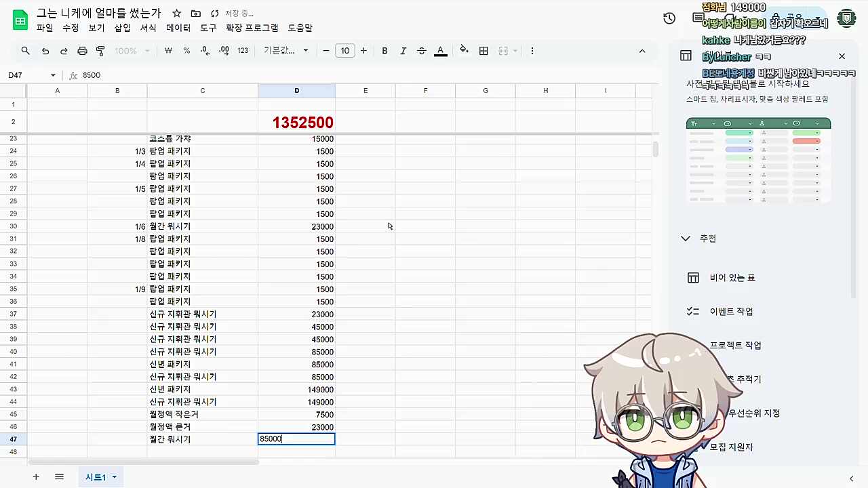Open the fill color bucket
Viewport: 868px width, 488px height.
click(x=464, y=50)
